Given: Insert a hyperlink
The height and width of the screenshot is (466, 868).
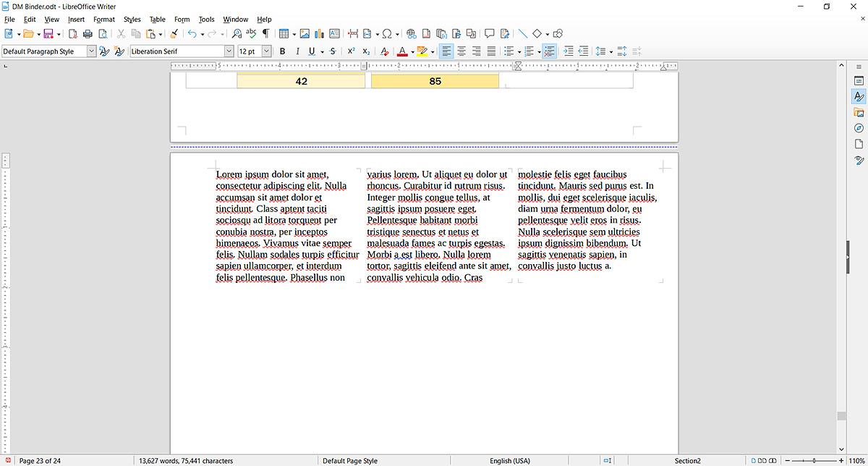Looking at the screenshot, I should click(x=411, y=33).
